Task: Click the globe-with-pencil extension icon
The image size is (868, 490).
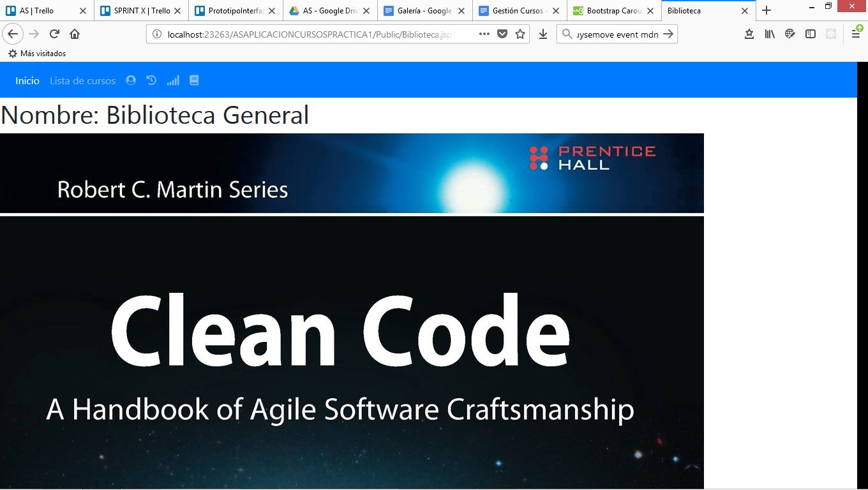Action: (790, 34)
